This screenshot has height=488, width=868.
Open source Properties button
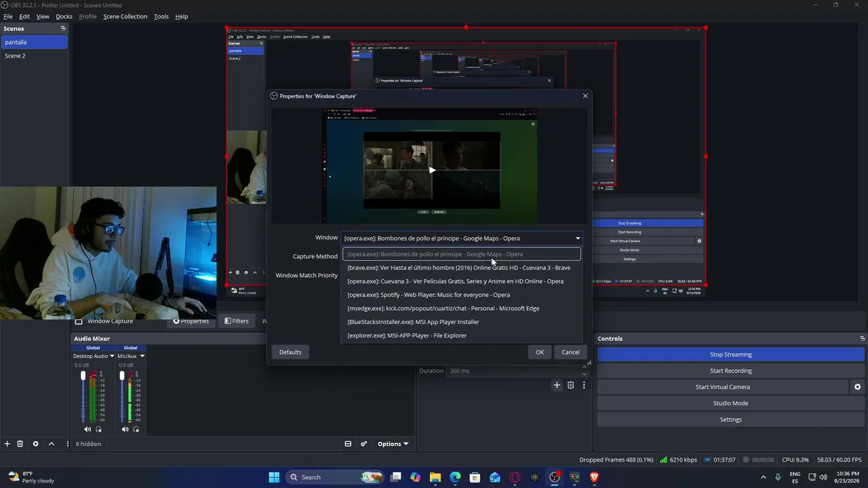(191, 321)
